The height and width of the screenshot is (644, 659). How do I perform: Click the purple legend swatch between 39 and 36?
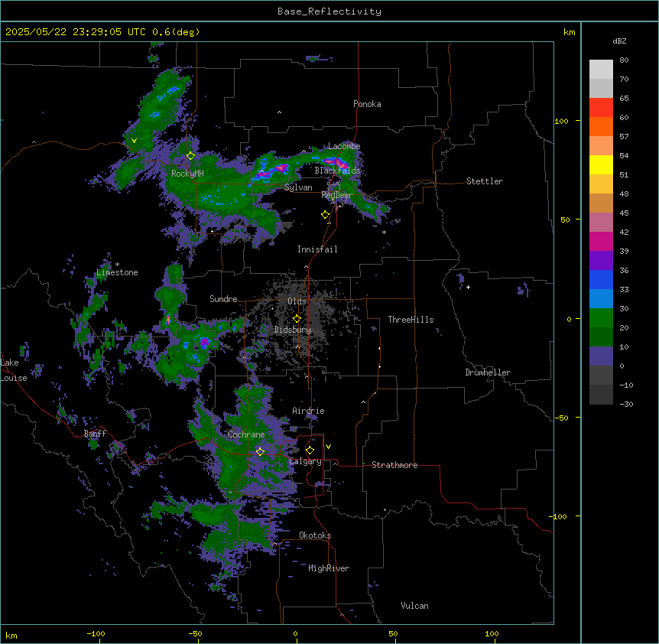pos(601,261)
